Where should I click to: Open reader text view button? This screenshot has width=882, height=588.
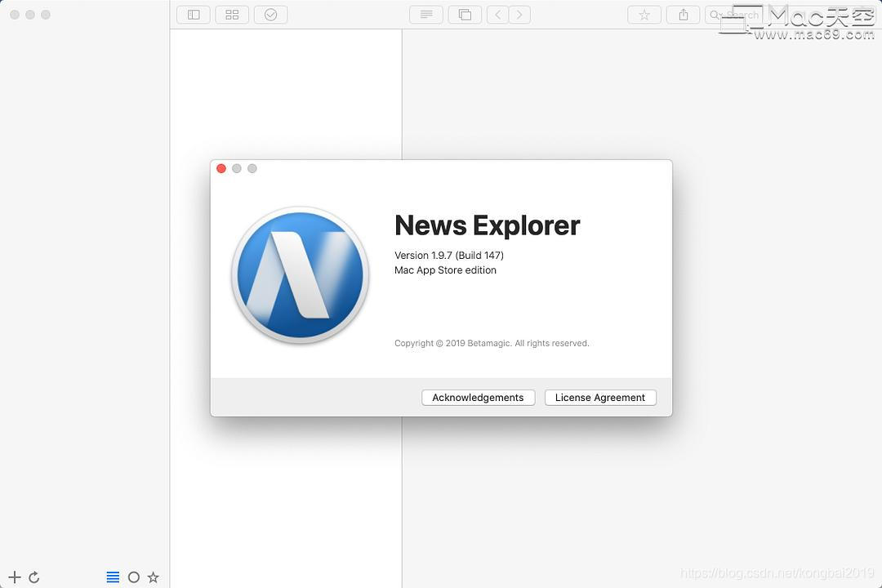click(426, 15)
